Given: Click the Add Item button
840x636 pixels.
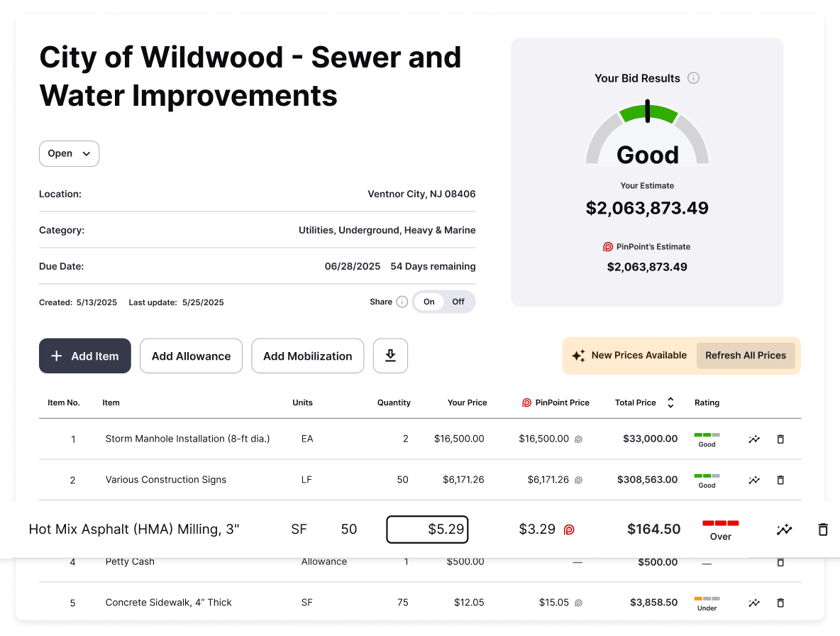Looking at the screenshot, I should 85,356.
